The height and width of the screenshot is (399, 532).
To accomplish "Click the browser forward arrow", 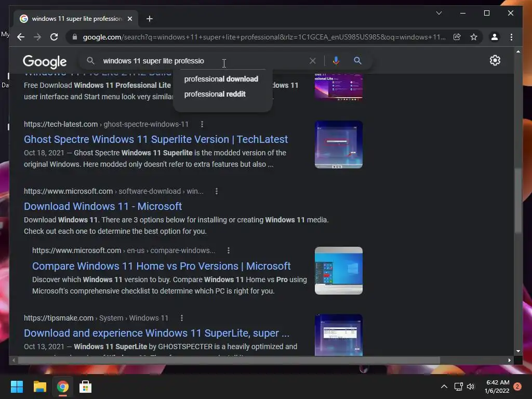I will pyautogui.click(x=37, y=37).
